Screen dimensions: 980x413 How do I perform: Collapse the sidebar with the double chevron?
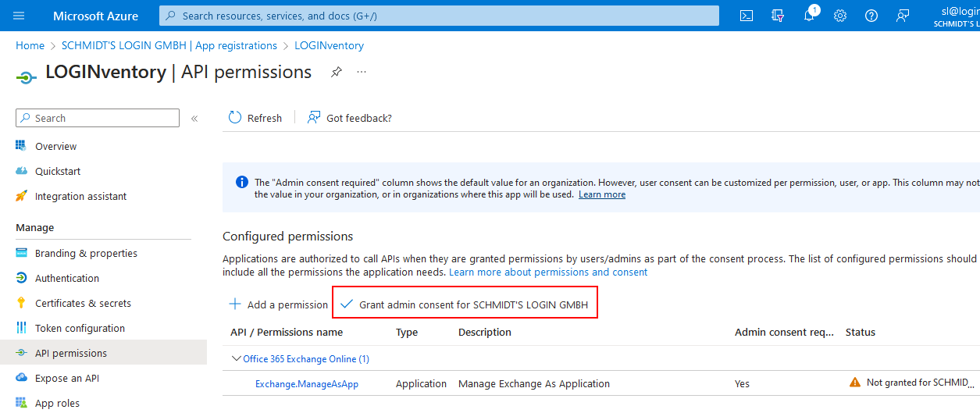194,119
